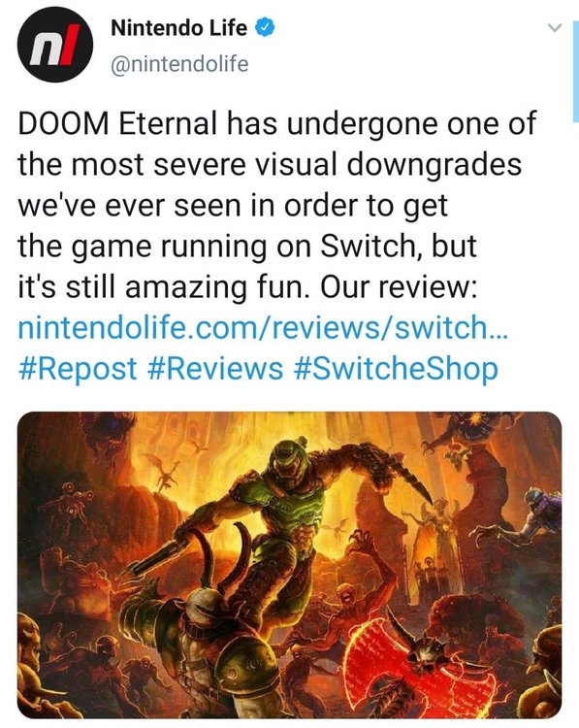Click the tweet text starting 'DOOM Eternal has'
The height and width of the screenshot is (728, 579).
pos(277,205)
